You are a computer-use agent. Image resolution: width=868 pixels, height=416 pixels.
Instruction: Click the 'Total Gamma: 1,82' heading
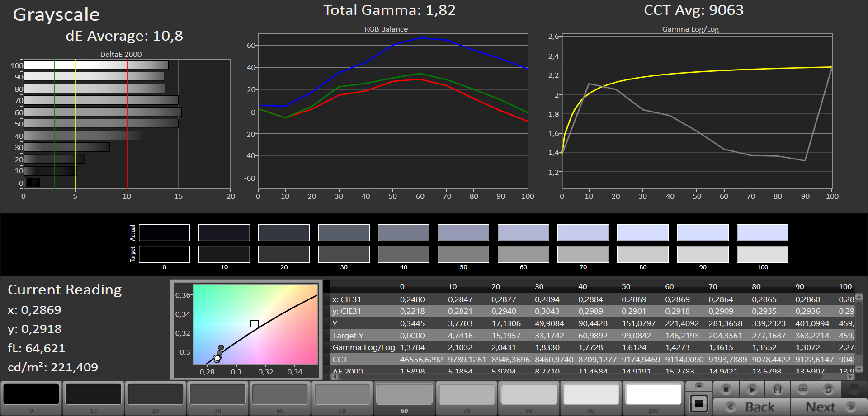coord(389,10)
